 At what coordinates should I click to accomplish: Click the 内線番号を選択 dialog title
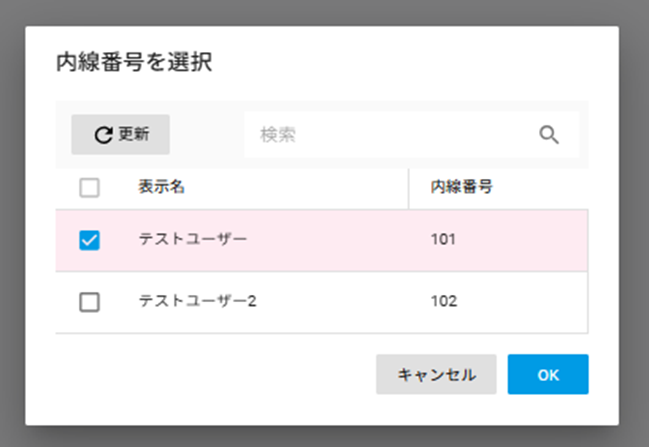point(133,62)
